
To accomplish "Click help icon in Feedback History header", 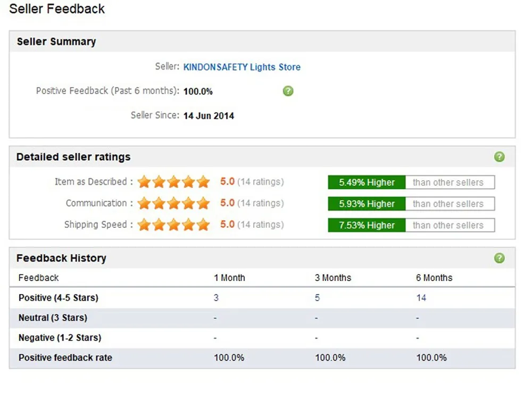I will click(499, 258).
